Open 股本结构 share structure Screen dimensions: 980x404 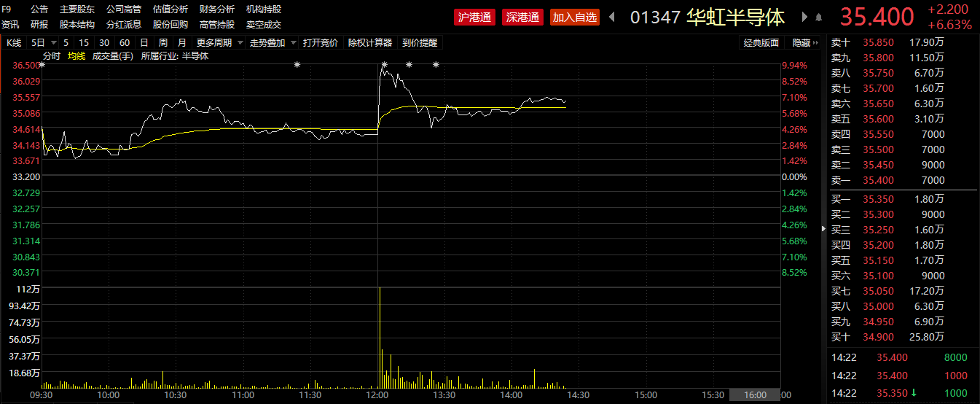point(77,25)
